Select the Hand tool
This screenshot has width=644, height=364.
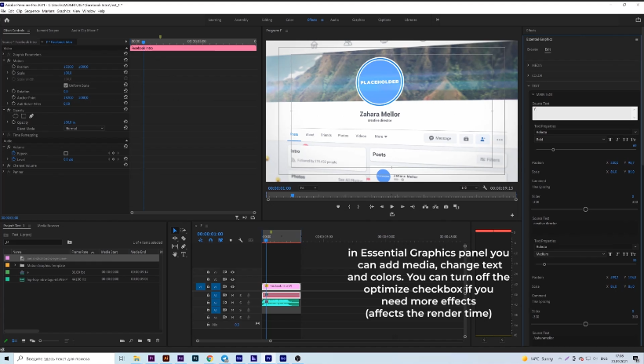coord(175,254)
